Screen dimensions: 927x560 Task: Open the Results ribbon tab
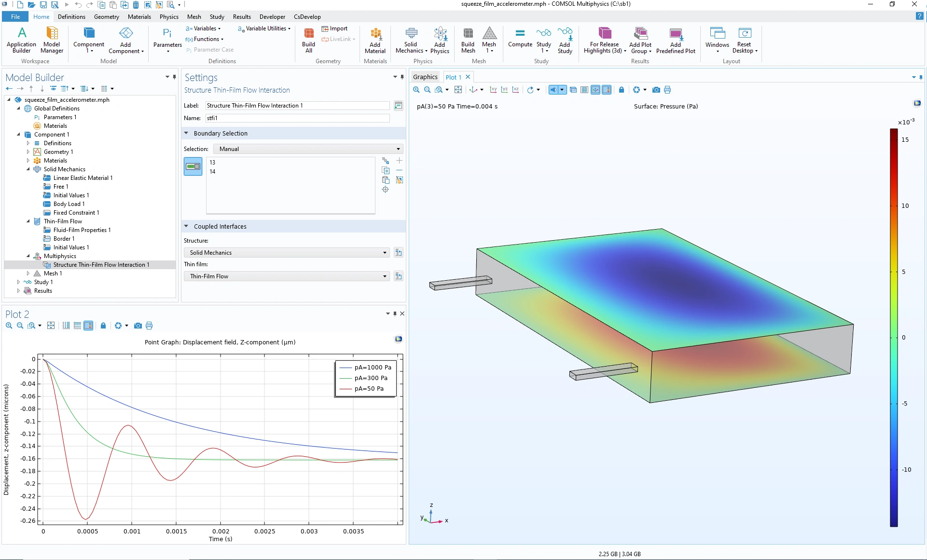(241, 17)
